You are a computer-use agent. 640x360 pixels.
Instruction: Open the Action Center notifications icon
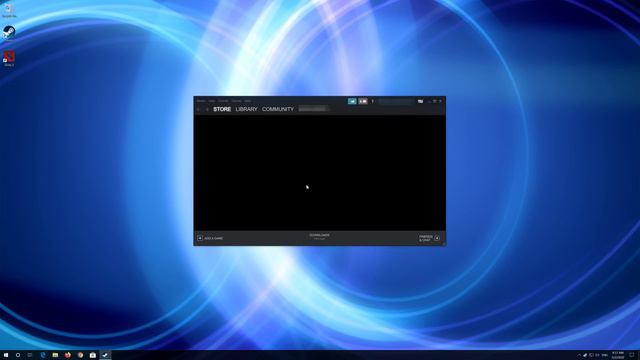631,355
